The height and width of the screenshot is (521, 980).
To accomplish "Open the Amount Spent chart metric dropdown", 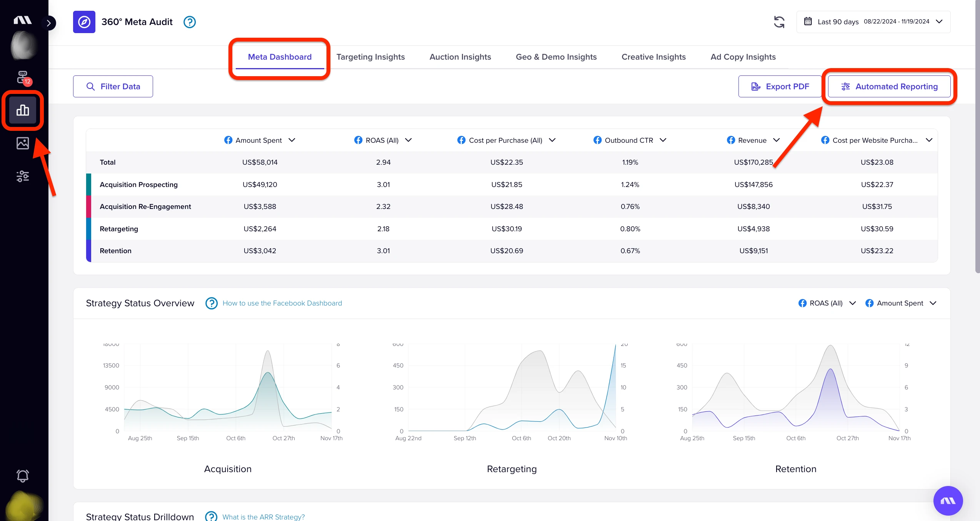I will coord(901,303).
